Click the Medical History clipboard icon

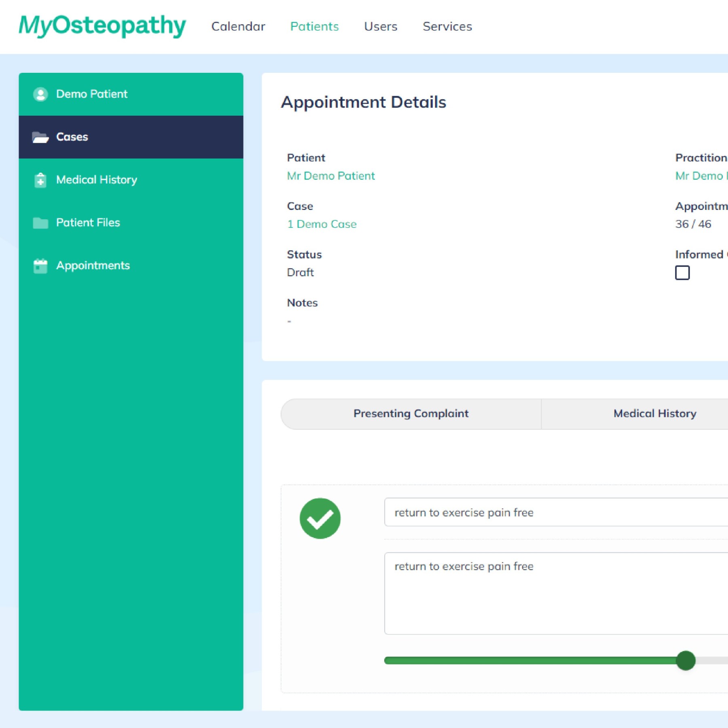40,180
